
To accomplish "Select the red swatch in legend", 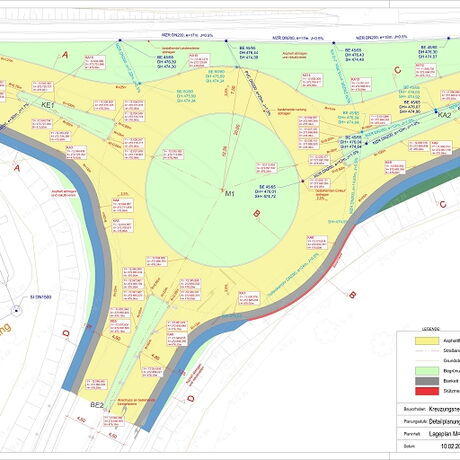I will tap(427, 391).
